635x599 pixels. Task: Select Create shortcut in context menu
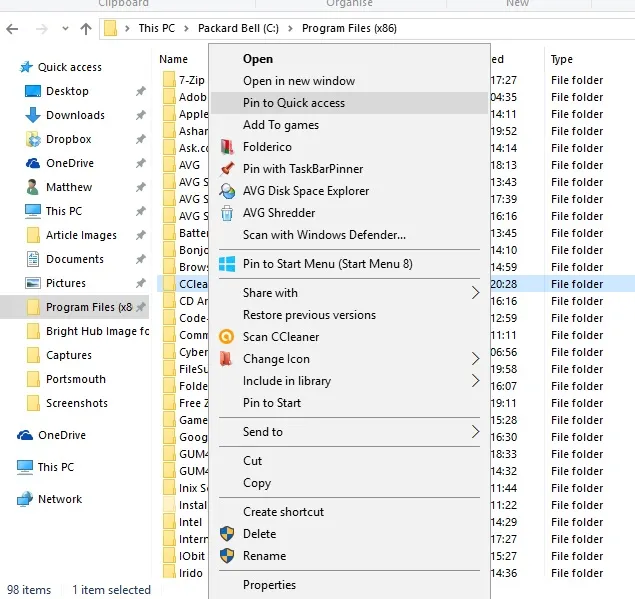(x=283, y=512)
